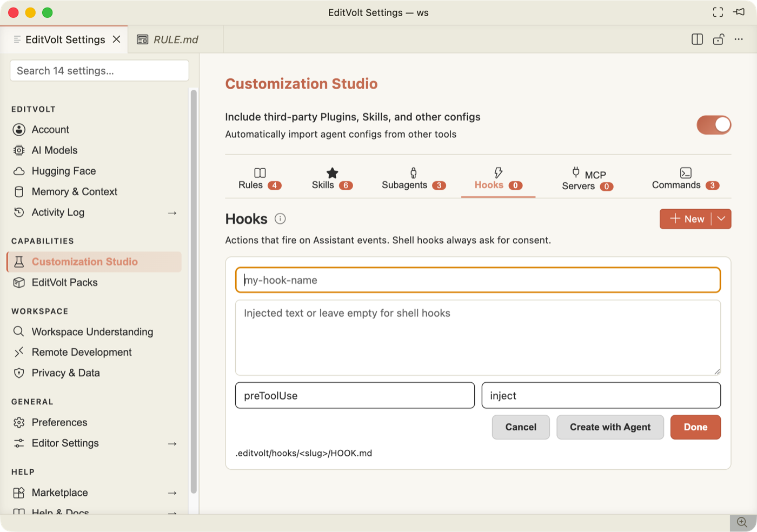Open the Hugging Face settings page
This screenshot has width=757, height=532.
click(x=94, y=171)
